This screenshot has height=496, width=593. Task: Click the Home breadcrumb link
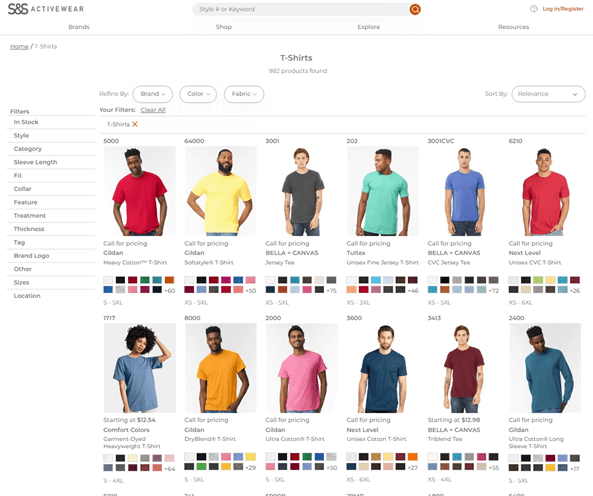[x=19, y=46]
